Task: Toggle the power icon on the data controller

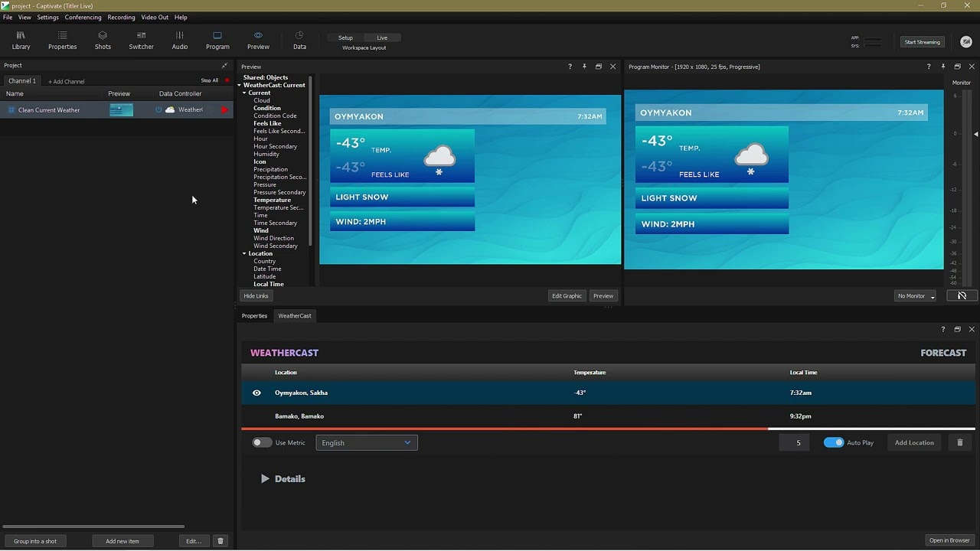Action: point(158,110)
